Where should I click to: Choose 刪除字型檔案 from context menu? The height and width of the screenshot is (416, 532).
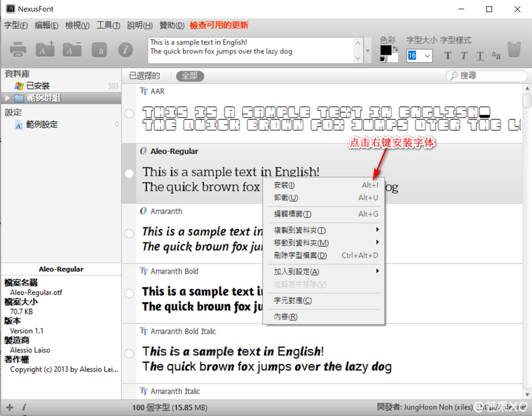pyautogui.click(x=325, y=255)
